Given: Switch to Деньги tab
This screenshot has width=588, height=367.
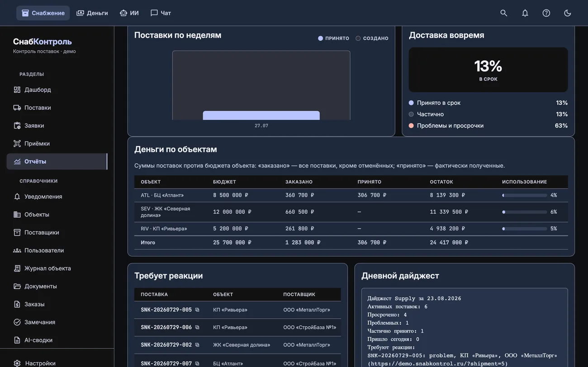Looking at the screenshot, I should (92, 13).
